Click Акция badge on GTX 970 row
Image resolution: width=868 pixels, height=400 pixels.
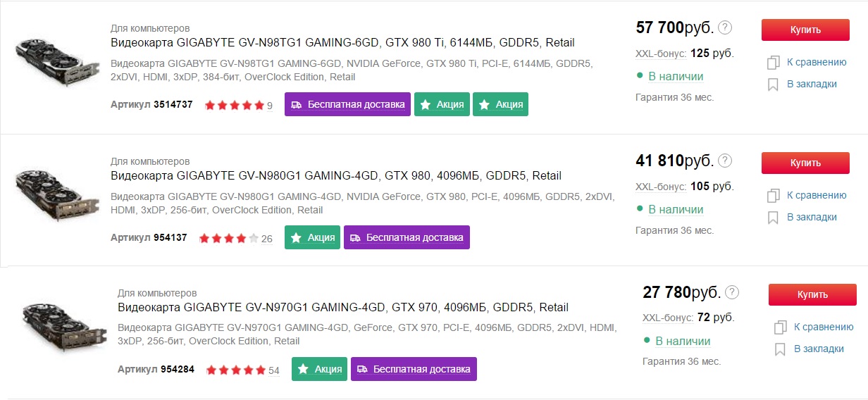point(319,369)
